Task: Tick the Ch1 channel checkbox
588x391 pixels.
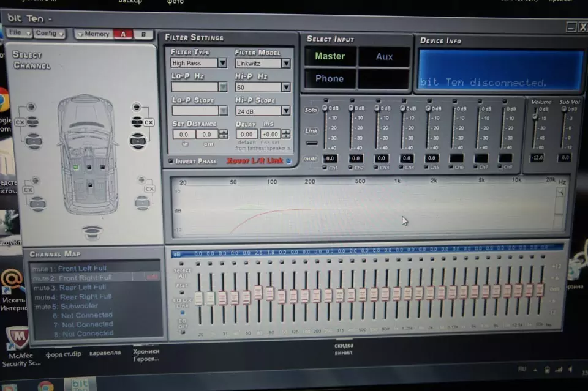Action: tap(325, 168)
